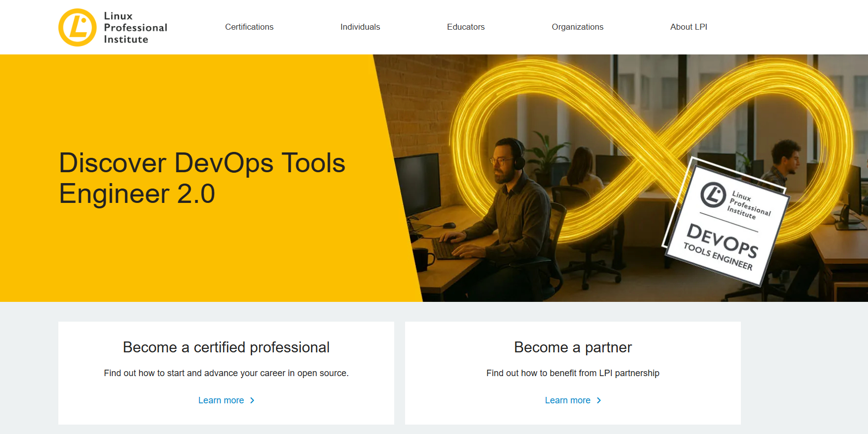Select the Become a certified professional heading
This screenshot has width=868, height=434.
coord(226,347)
